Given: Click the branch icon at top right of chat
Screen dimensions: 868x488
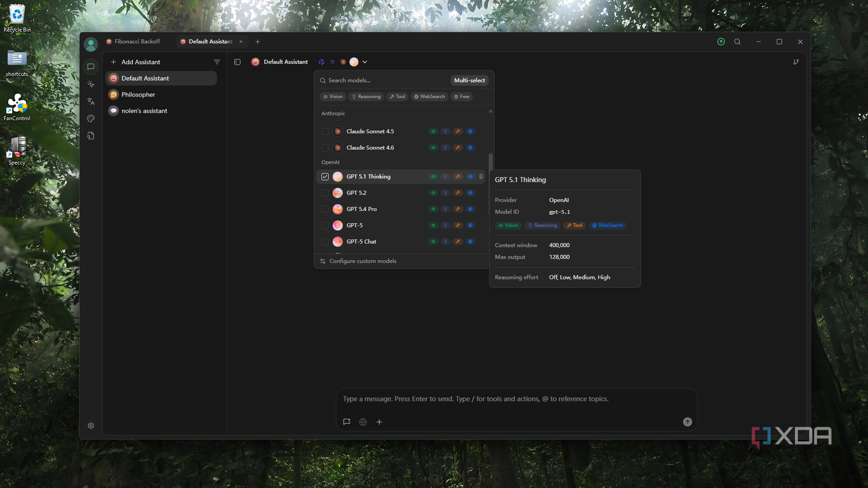Looking at the screenshot, I should (x=796, y=62).
